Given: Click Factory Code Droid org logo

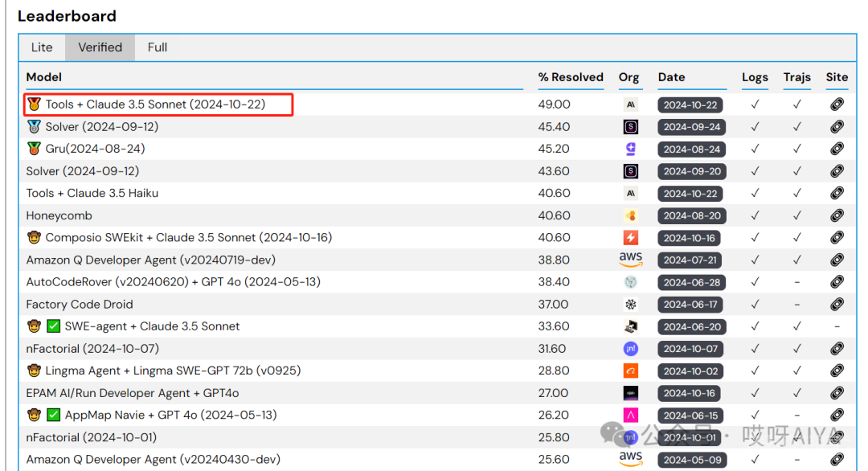Looking at the screenshot, I should tap(631, 305).
